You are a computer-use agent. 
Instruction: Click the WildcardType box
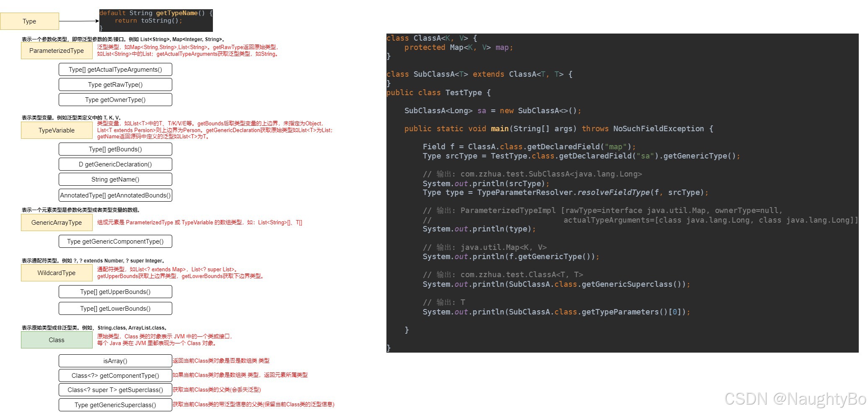click(x=57, y=273)
